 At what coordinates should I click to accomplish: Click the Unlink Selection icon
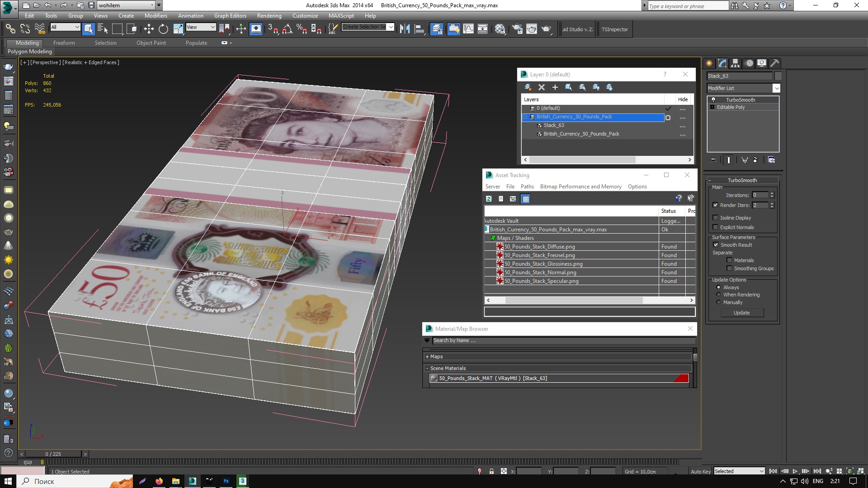25,29
